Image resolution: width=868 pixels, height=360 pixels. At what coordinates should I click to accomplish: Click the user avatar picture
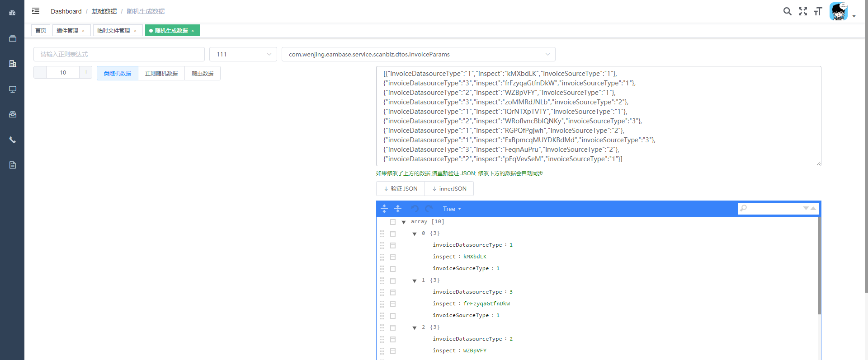pyautogui.click(x=839, y=11)
